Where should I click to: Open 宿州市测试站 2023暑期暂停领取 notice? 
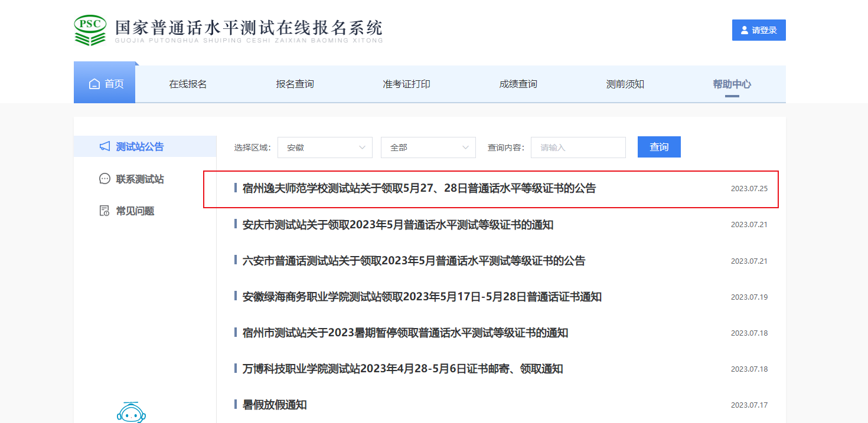point(405,333)
